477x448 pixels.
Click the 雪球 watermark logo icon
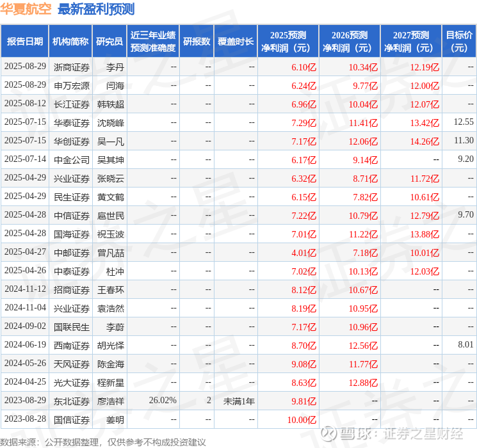(329, 433)
